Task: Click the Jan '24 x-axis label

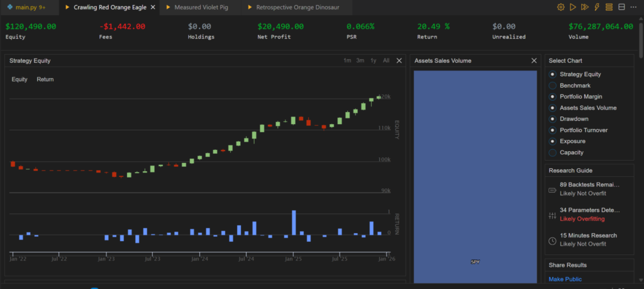Action: point(199,259)
